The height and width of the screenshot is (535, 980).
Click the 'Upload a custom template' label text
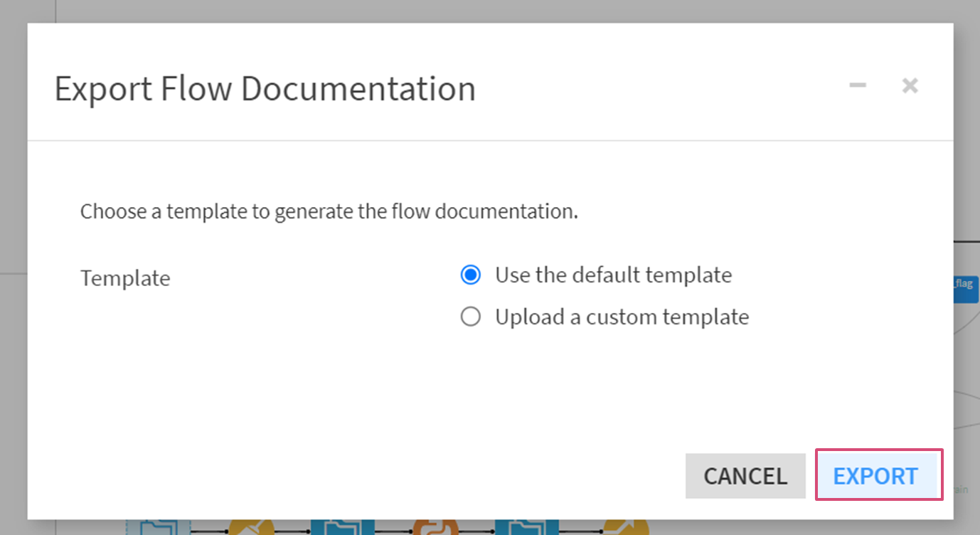(x=622, y=317)
